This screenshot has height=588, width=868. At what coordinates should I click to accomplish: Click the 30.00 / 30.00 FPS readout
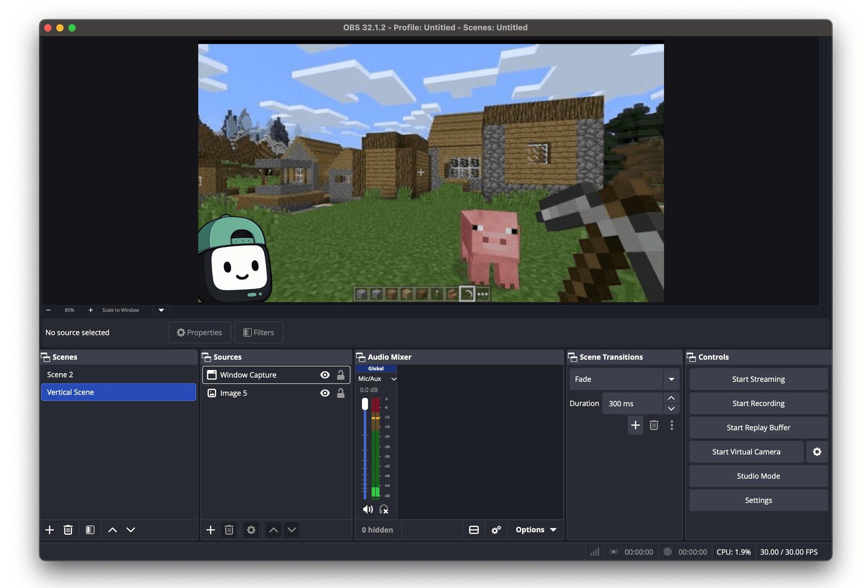coord(789,552)
